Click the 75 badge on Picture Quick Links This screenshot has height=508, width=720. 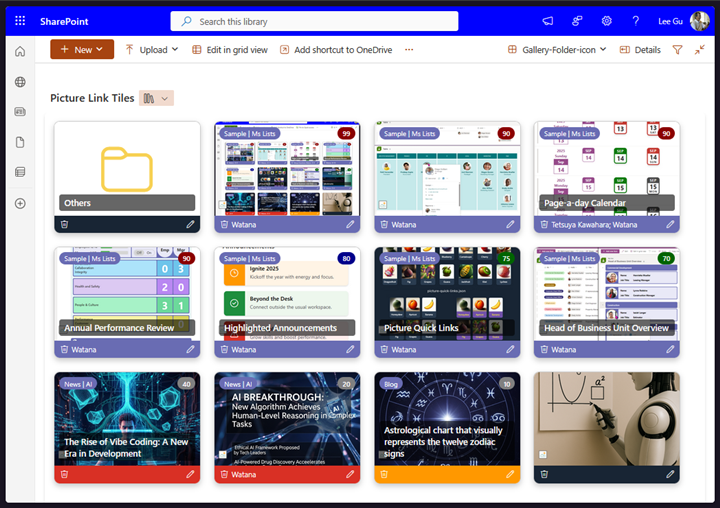506,259
